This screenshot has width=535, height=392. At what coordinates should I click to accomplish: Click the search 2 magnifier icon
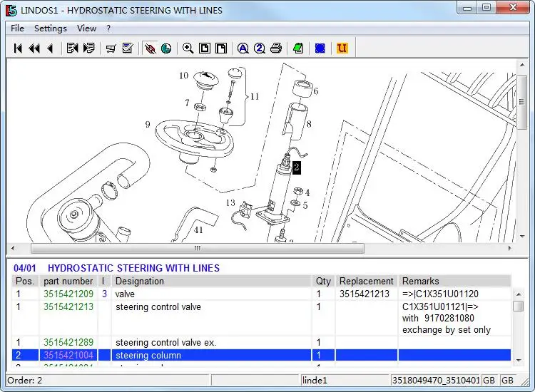pos(260,48)
